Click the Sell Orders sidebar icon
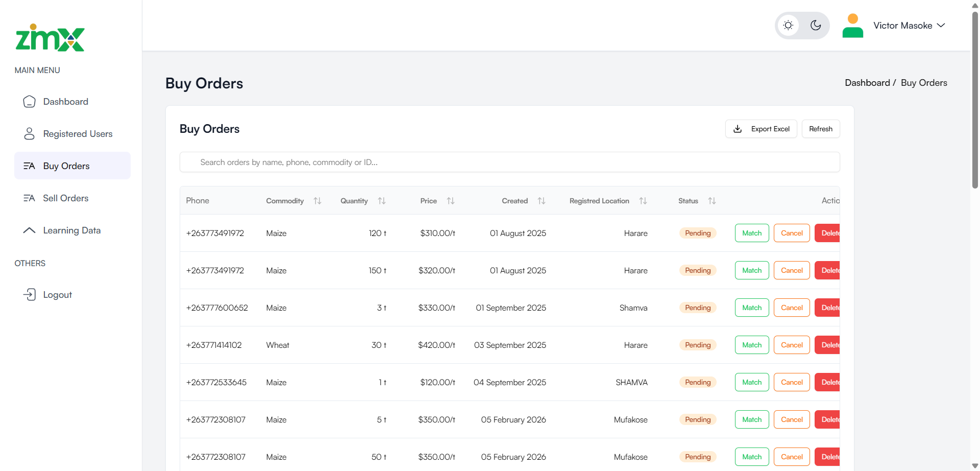Viewport: 980px width, 471px height. (x=30, y=198)
